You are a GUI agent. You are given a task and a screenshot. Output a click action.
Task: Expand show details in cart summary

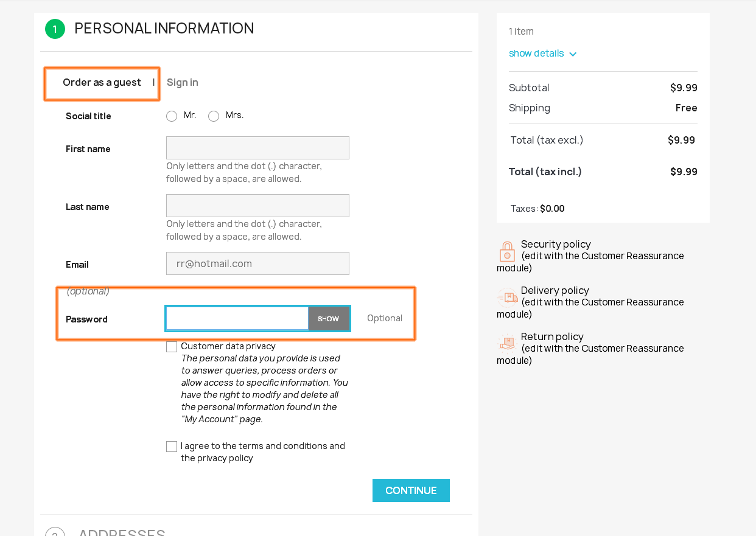[x=536, y=54]
